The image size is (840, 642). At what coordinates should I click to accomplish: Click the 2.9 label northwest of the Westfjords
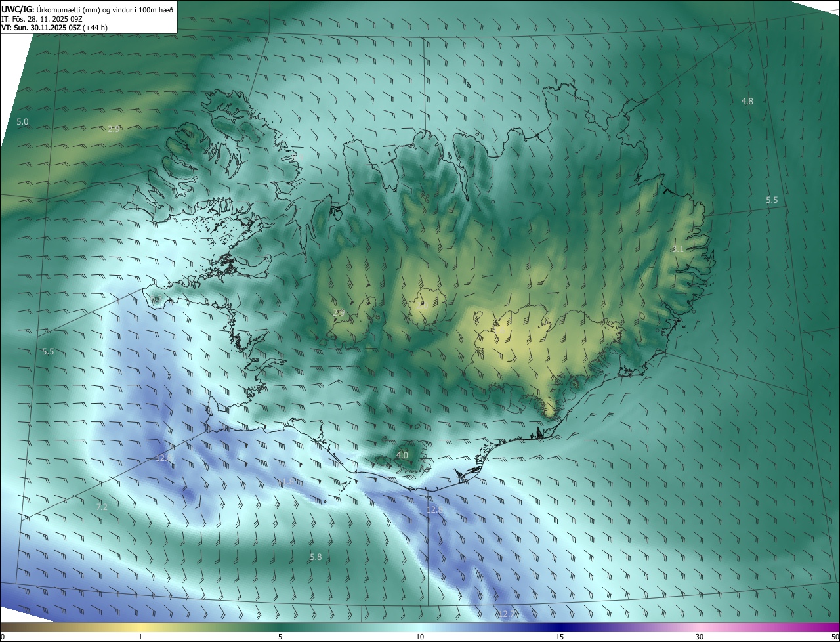tap(114, 129)
